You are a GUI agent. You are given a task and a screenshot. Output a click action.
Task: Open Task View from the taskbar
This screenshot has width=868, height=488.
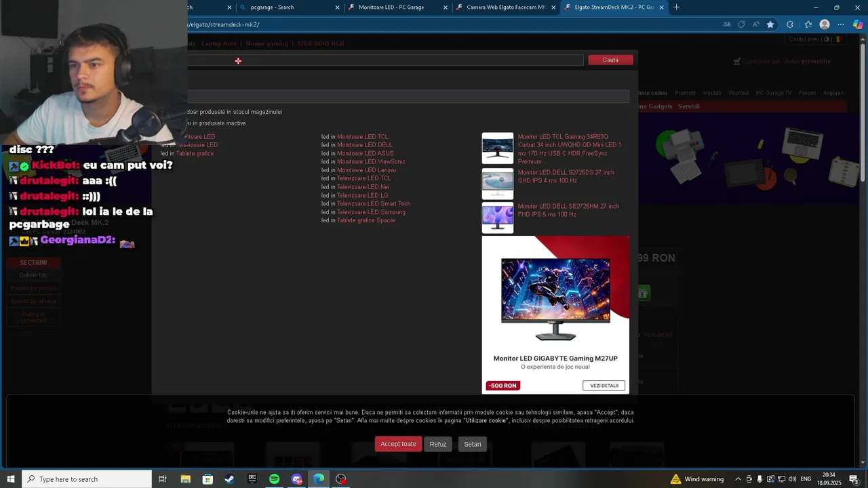pyautogui.click(x=163, y=479)
